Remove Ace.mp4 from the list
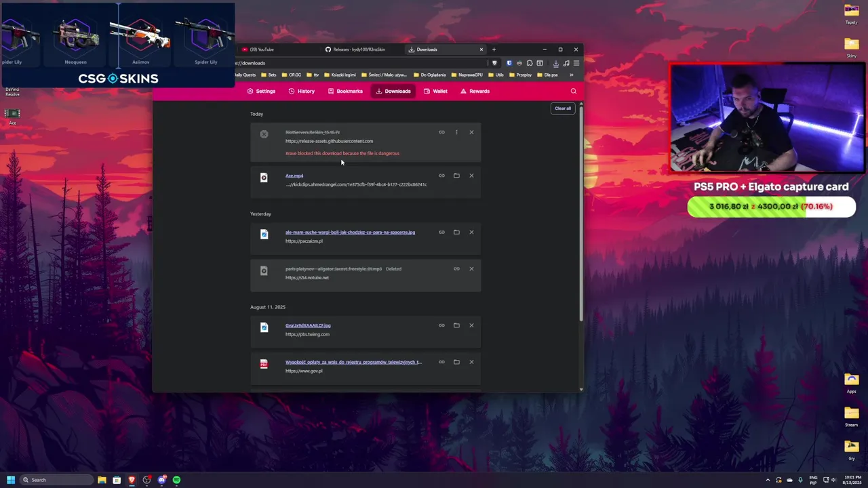Screen dimensions: 868x488 (x=471, y=176)
